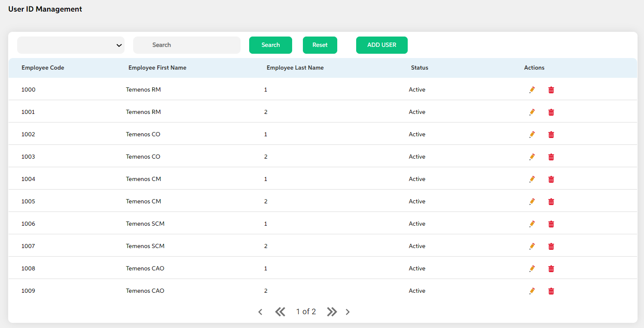
Task: Click the Employee Last Name column header
Action: [295, 67]
